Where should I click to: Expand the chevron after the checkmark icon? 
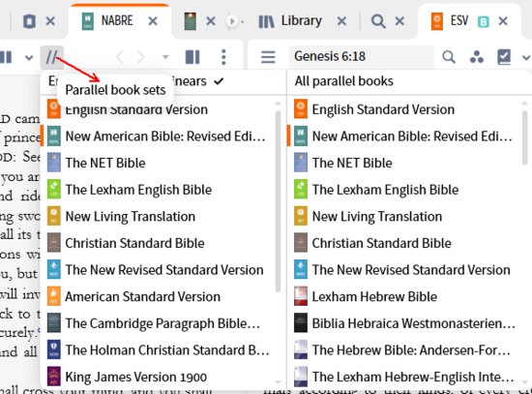(526, 58)
